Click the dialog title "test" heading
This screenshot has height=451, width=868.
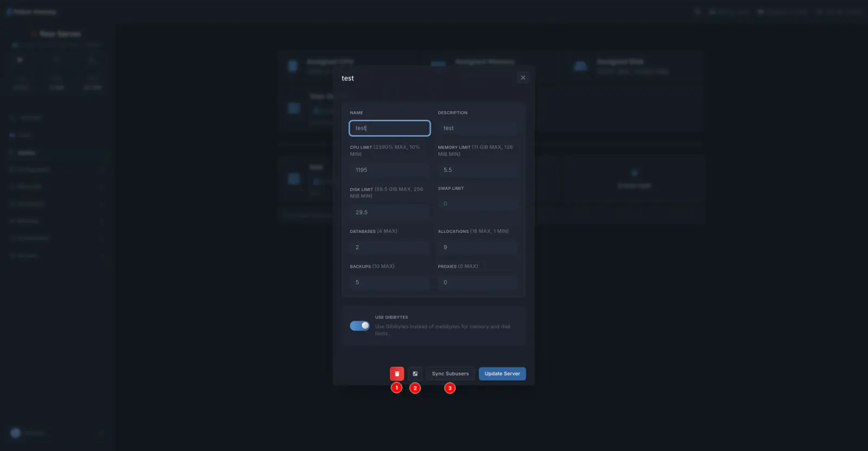click(x=348, y=79)
